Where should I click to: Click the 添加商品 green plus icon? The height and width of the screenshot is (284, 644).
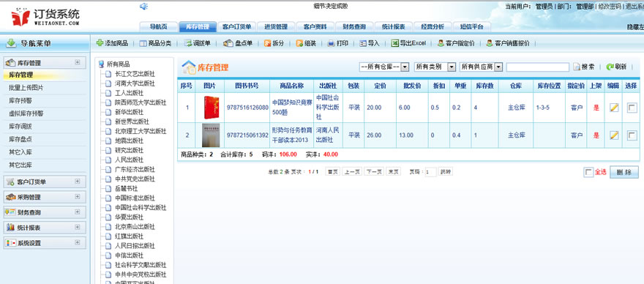pos(100,43)
